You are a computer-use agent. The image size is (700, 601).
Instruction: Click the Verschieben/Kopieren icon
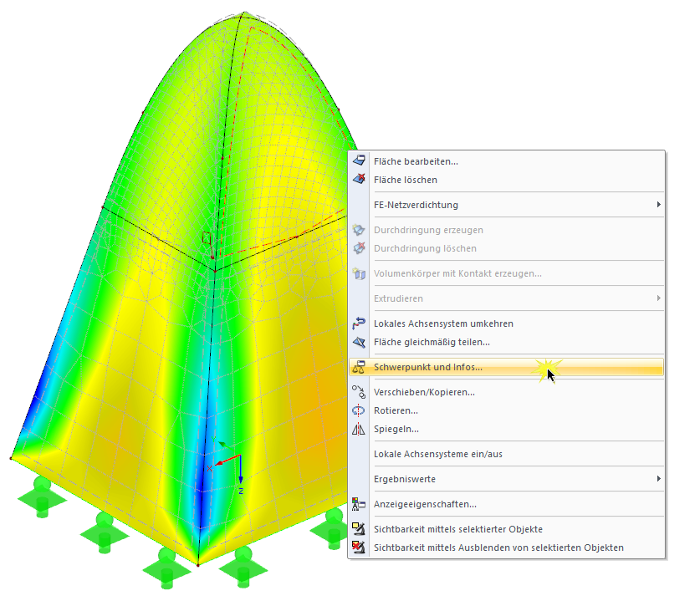[x=359, y=392]
